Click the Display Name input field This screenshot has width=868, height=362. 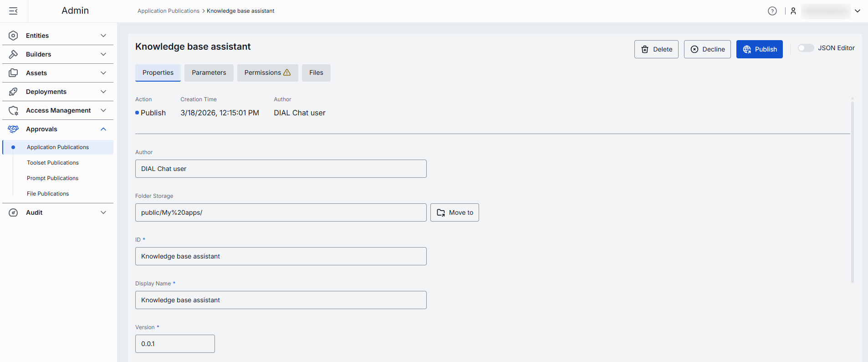281,300
